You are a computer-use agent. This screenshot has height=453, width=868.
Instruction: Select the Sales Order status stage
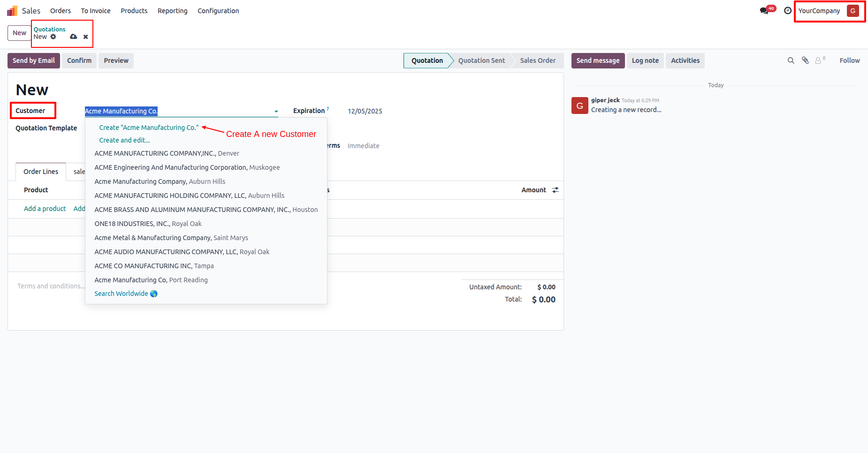point(538,60)
